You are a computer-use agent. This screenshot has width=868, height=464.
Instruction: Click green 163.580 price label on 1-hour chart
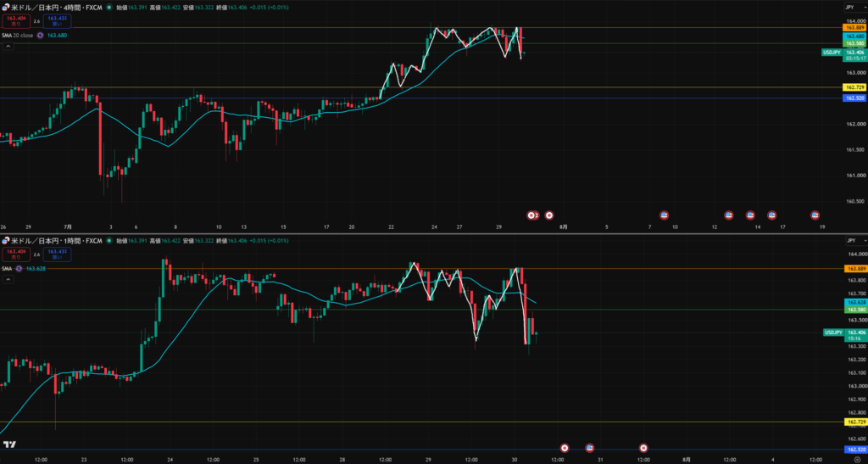(855, 310)
